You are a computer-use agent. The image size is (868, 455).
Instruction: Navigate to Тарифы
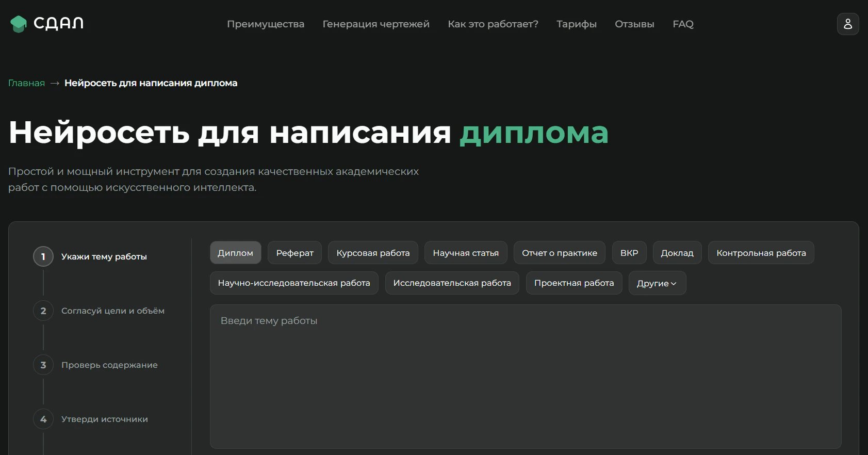coord(577,24)
